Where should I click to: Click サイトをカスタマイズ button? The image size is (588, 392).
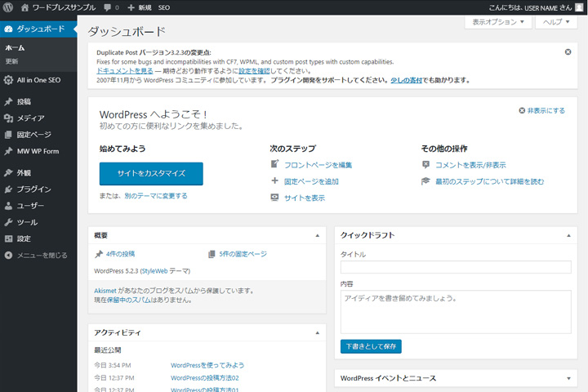(x=151, y=174)
